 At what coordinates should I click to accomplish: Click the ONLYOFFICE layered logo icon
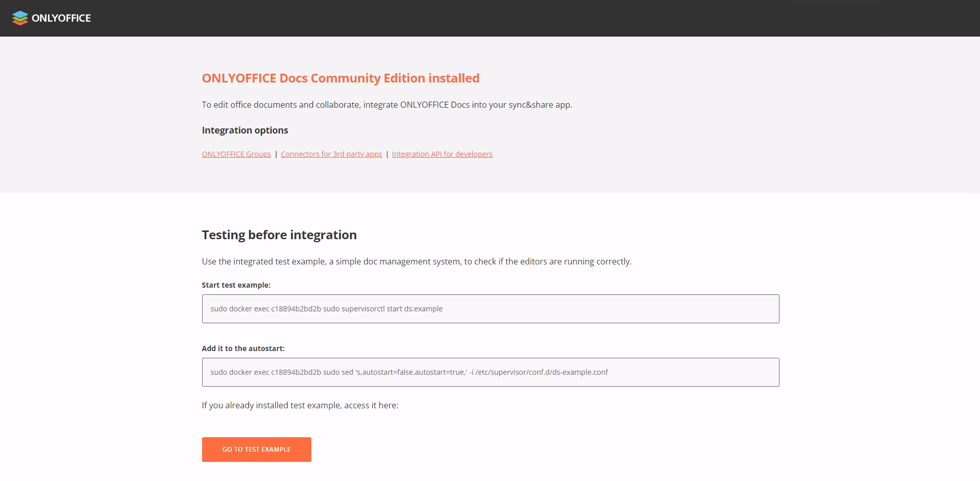(20, 18)
